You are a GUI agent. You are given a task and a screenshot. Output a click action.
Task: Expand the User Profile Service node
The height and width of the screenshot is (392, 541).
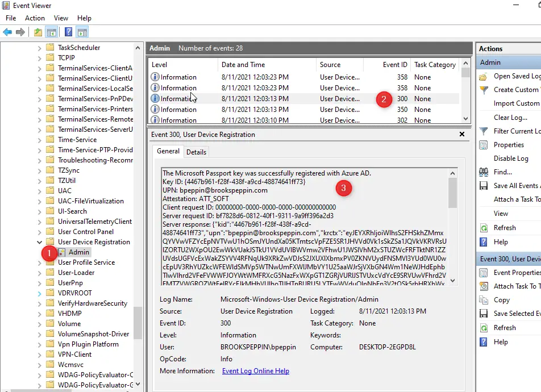[39, 262]
